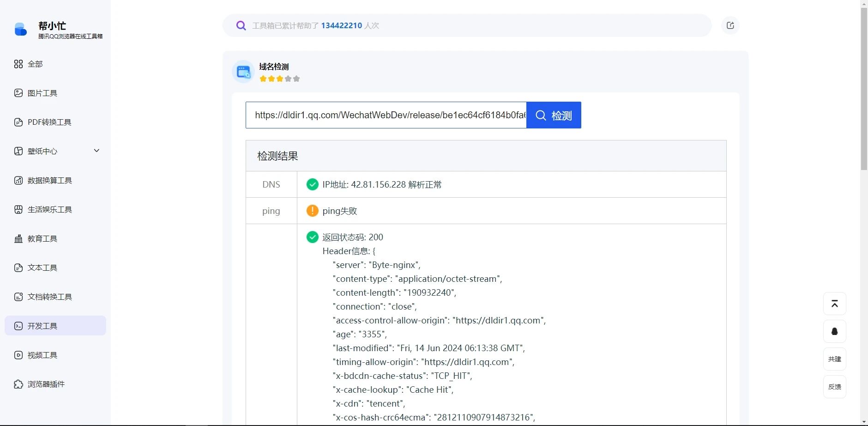
Task: Click the share icon beside search bar
Action: point(730,25)
